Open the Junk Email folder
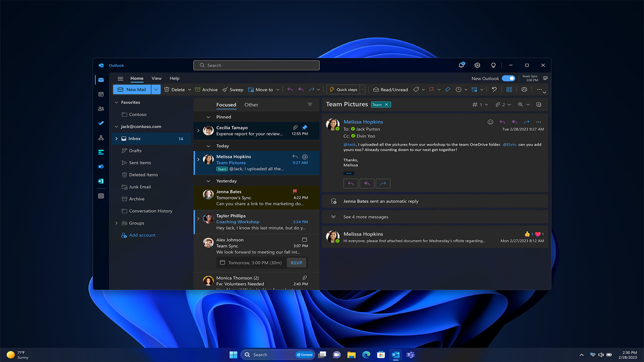 pyautogui.click(x=140, y=187)
